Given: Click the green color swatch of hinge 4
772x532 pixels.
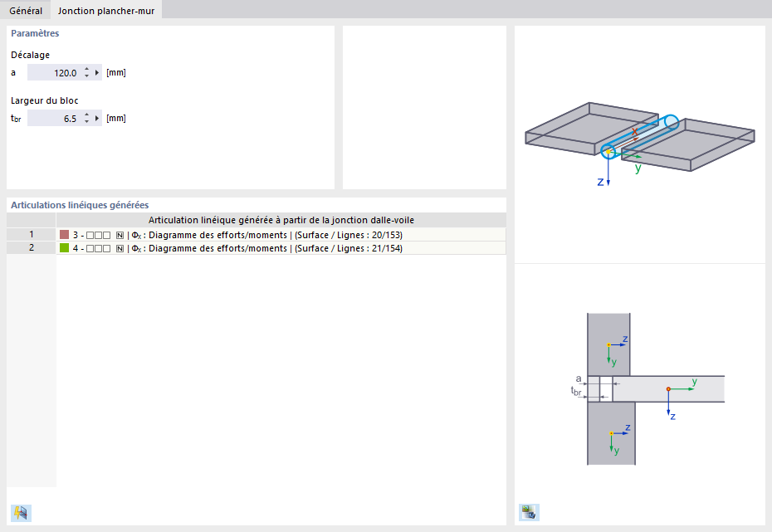Looking at the screenshot, I should 64,248.
